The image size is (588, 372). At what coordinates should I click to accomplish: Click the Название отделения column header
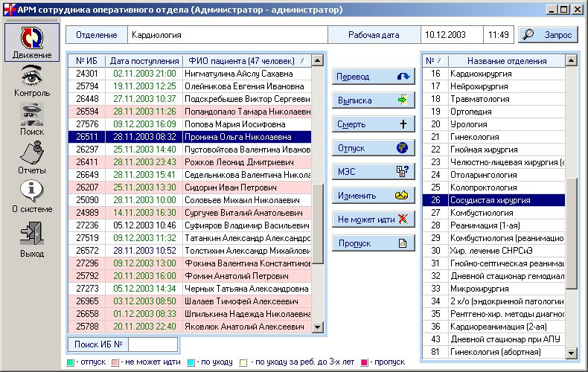click(x=507, y=61)
